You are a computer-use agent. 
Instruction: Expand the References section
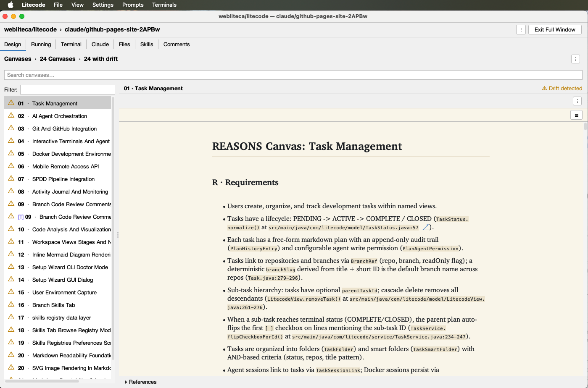pyautogui.click(x=141, y=382)
